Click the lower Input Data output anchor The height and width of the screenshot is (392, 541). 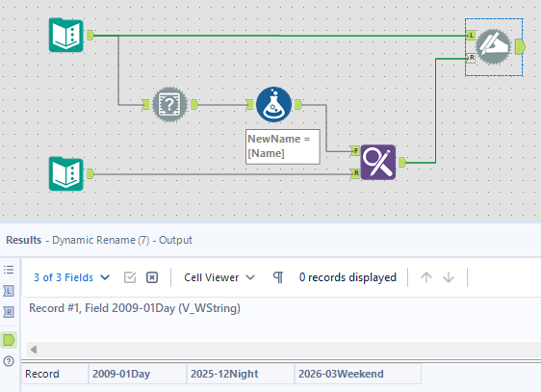pos(90,174)
